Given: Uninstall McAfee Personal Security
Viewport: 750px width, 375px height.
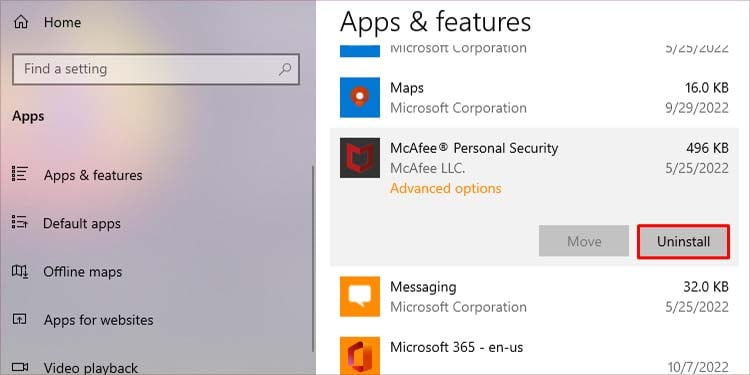Looking at the screenshot, I should click(x=683, y=242).
